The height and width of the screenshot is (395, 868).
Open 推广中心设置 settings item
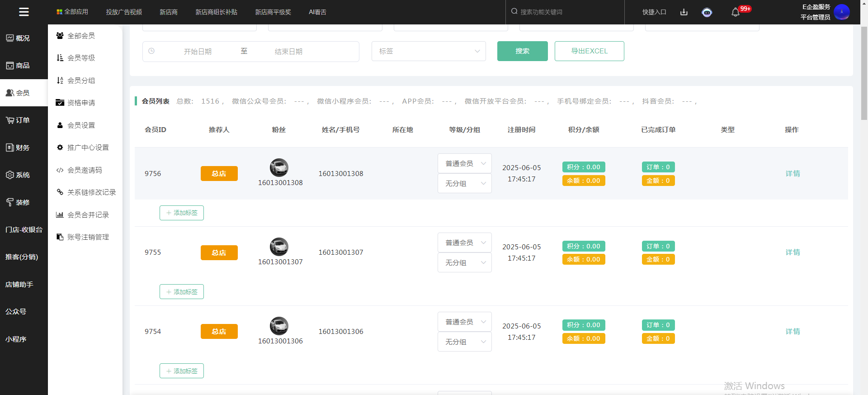tap(88, 148)
